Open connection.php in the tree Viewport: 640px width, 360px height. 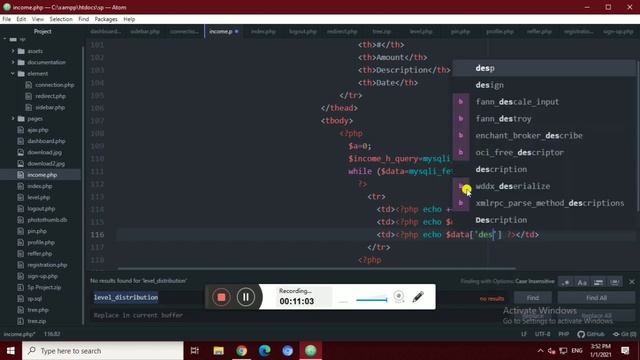54,85
